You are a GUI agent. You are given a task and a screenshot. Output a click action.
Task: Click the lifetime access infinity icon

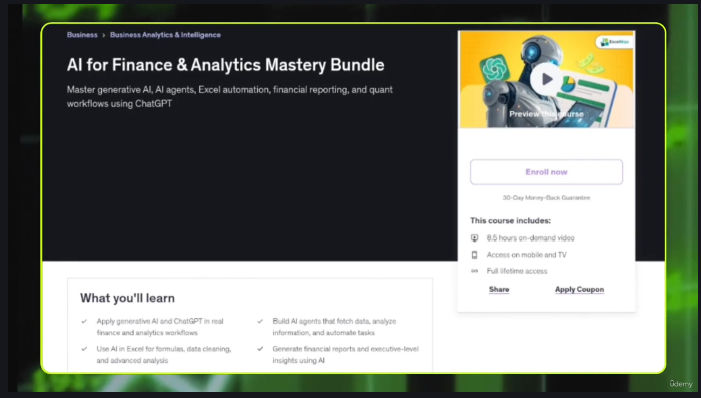point(475,271)
